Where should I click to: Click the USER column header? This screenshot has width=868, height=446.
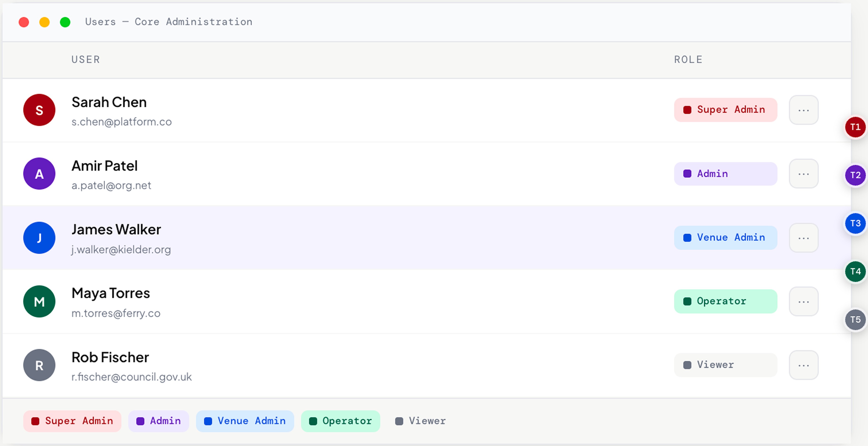tap(86, 59)
